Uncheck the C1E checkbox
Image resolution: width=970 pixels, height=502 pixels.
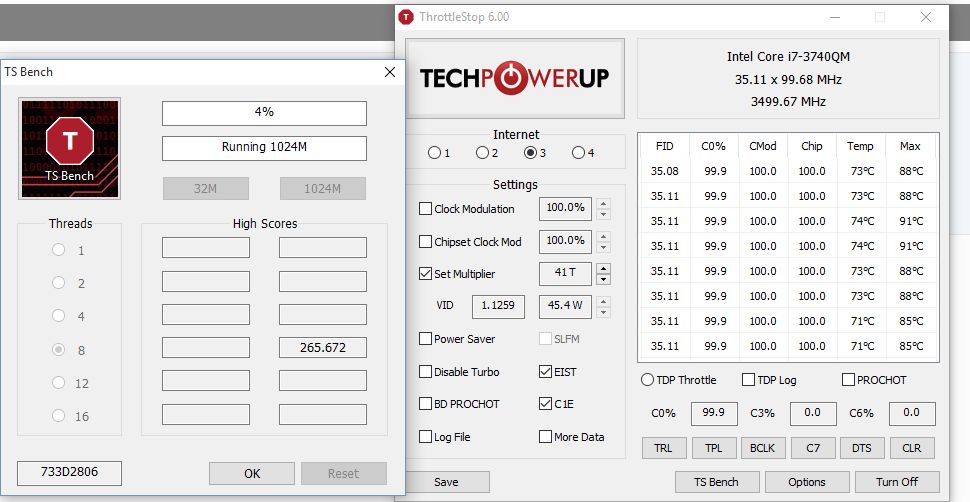tap(545, 404)
